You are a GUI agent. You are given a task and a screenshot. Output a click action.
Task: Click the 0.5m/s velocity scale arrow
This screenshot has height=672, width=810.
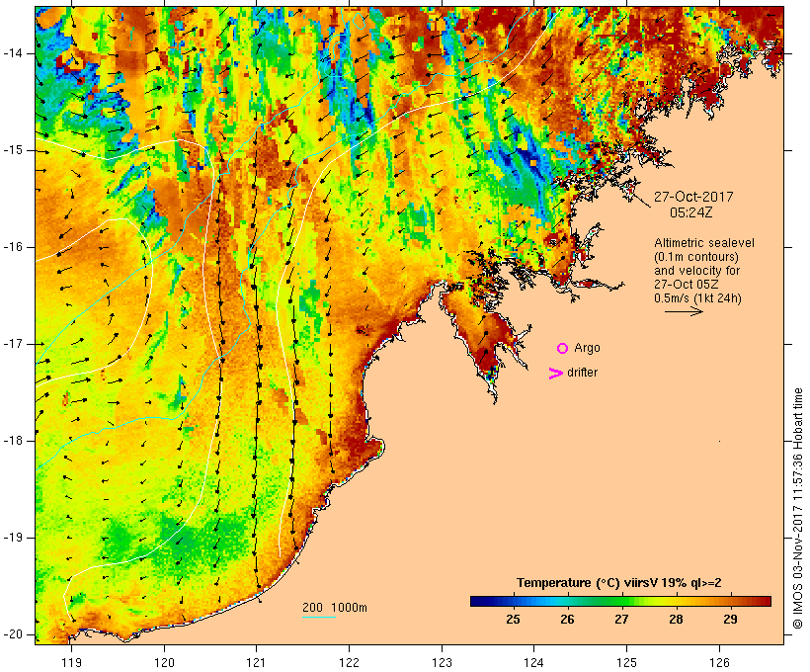pos(684,311)
